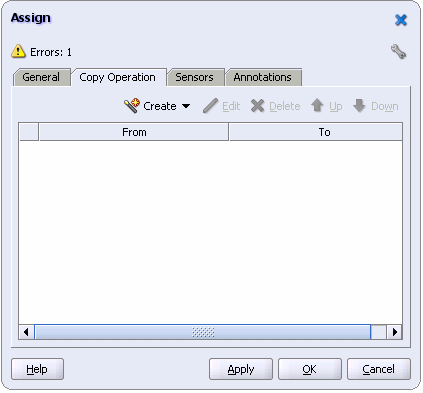Click the yellow warning Errors icon
This screenshot has height=393, width=423.
(18, 51)
